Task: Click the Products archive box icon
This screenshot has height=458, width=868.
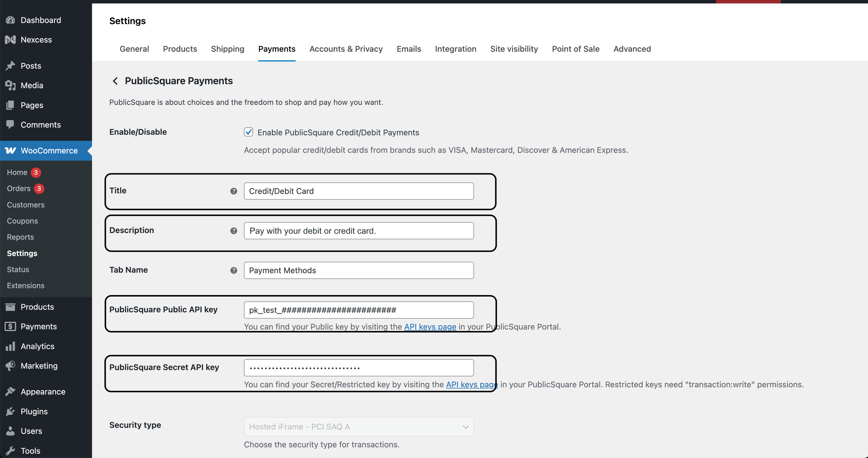Action: coord(10,307)
